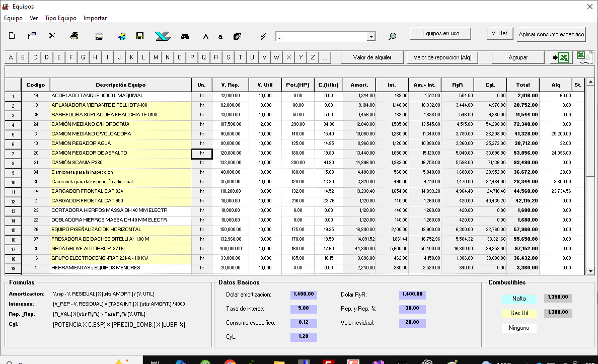Click the Valor residual value 20.00
Screen dimensions: 598x364
pos(412,322)
